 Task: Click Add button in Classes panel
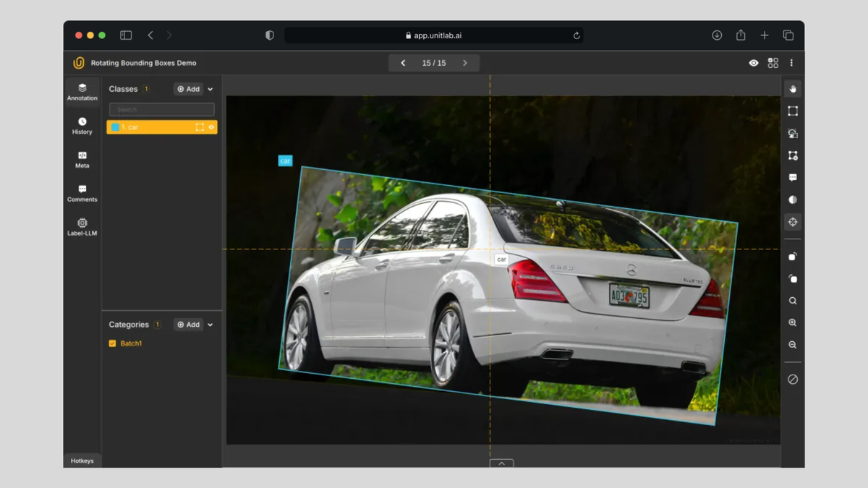[x=188, y=89]
